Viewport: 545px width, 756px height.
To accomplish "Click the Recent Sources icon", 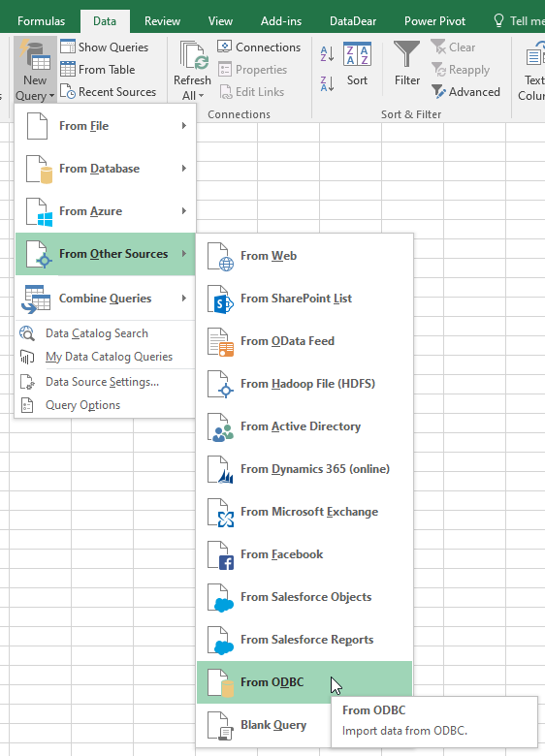I will (68, 92).
